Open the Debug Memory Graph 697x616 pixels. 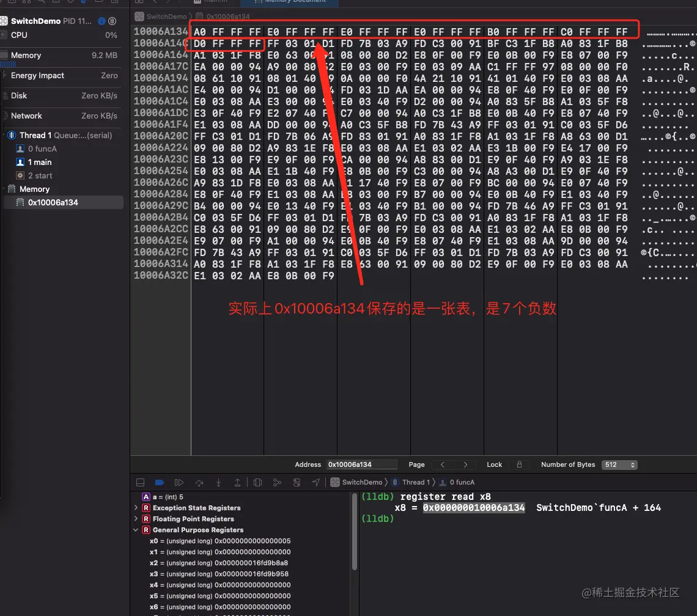(277, 482)
